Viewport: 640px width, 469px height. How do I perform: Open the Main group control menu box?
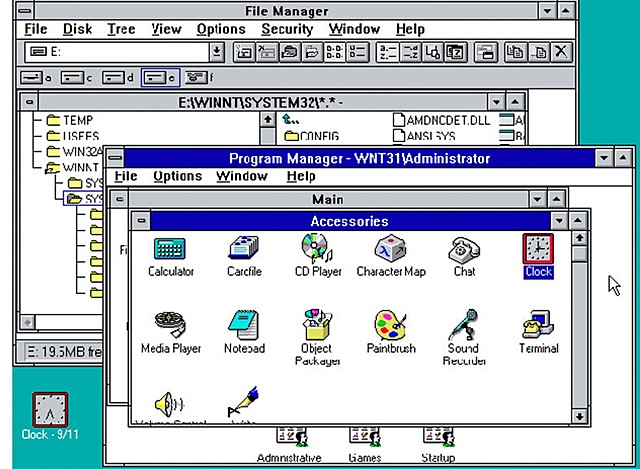(x=120, y=199)
